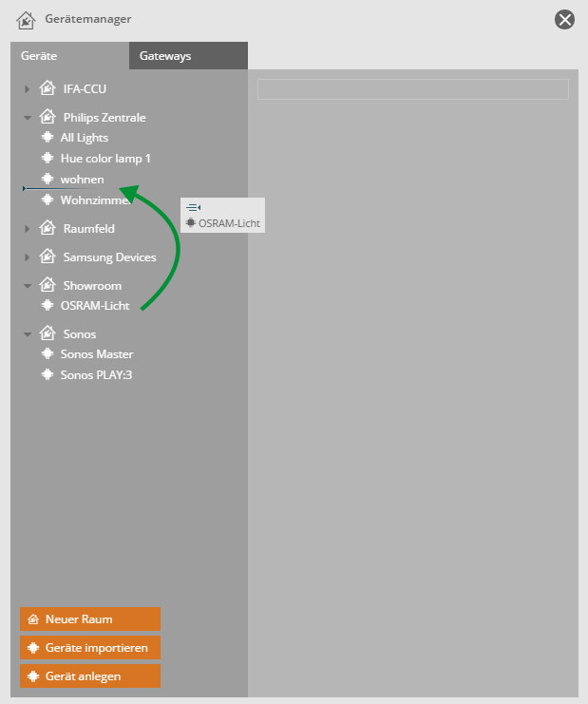Click the Gerät anlegen button
Image resolution: width=588 pixels, height=704 pixels.
coord(90,676)
